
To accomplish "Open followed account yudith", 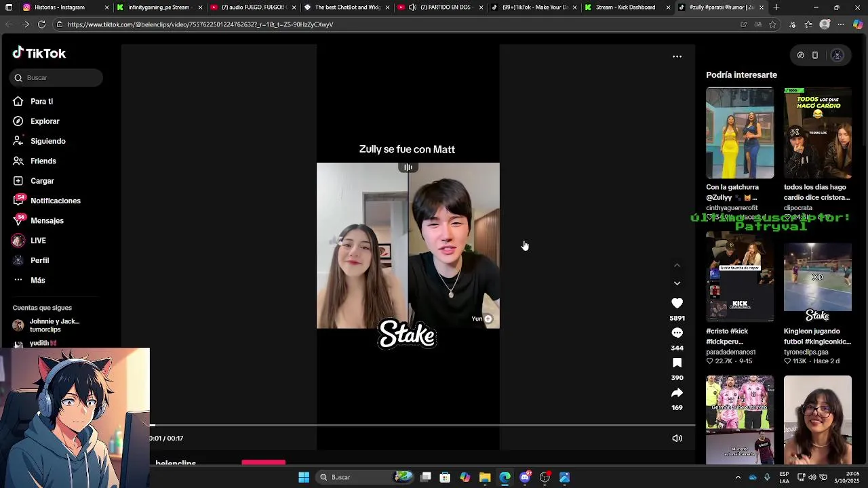I will [44, 343].
